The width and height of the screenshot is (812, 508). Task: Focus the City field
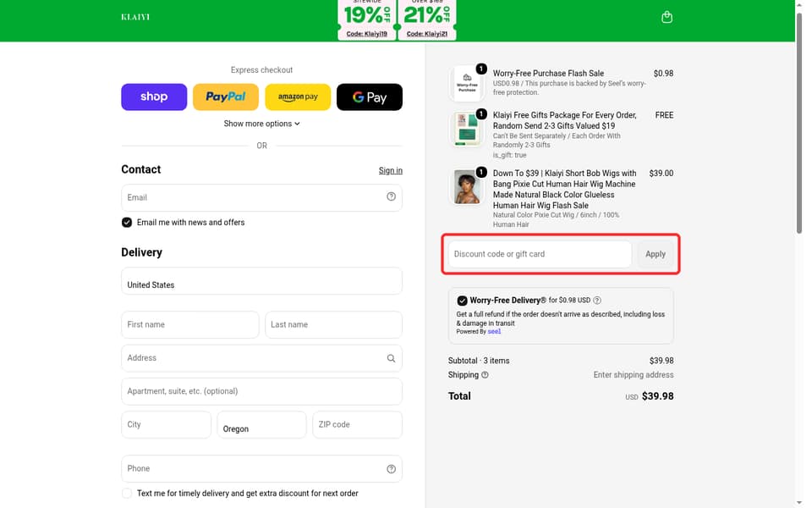pyautogui.click(x=167, y=424)
